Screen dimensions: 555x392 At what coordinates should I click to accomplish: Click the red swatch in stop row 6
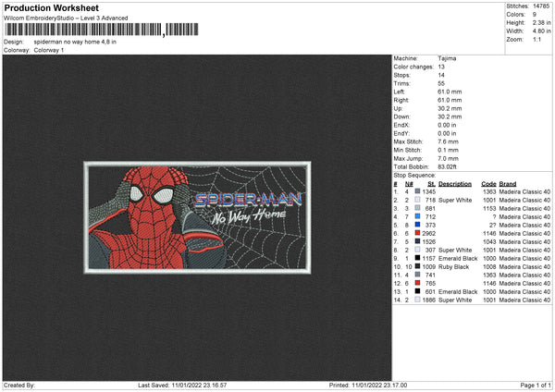tap(417, 233)
